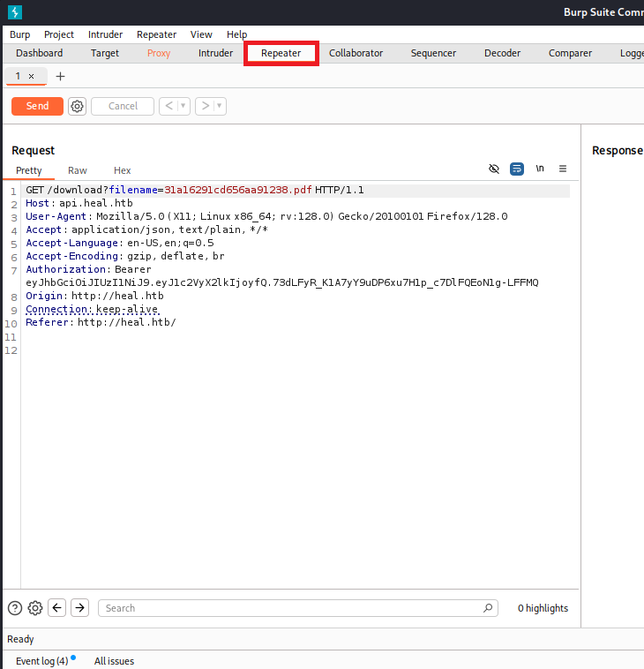The width and height of the screenshot is (644, 669).
Task: Click the Burp Suite logo icon
Action: coord(14,12)
